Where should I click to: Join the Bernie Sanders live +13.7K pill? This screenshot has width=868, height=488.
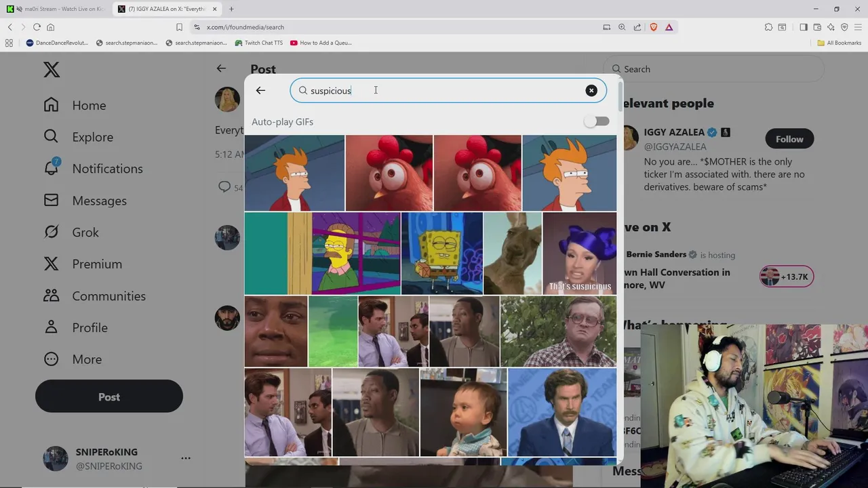787,277
